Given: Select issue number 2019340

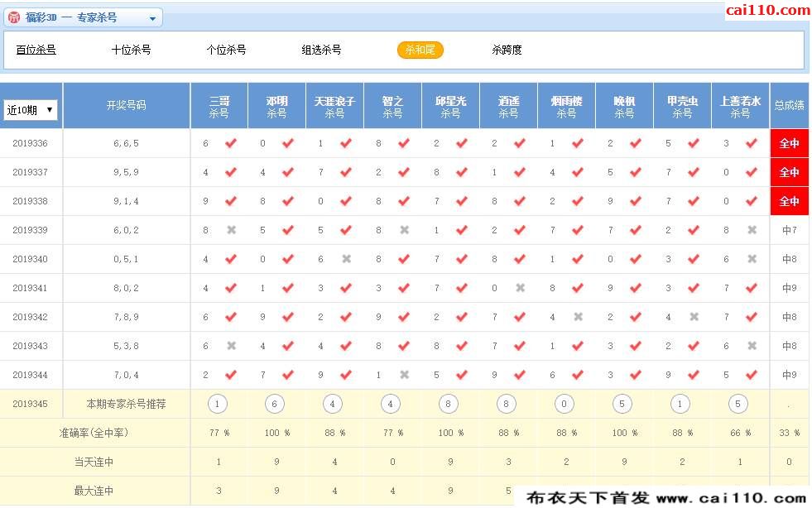Looking at the screenshot, I should pos(30,260).
